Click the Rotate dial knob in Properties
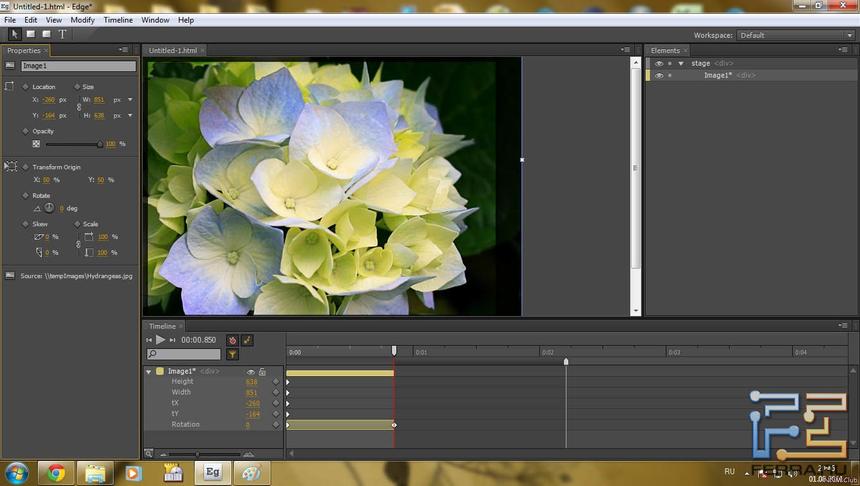Screen dimensions: 860x486 point(49,208)
